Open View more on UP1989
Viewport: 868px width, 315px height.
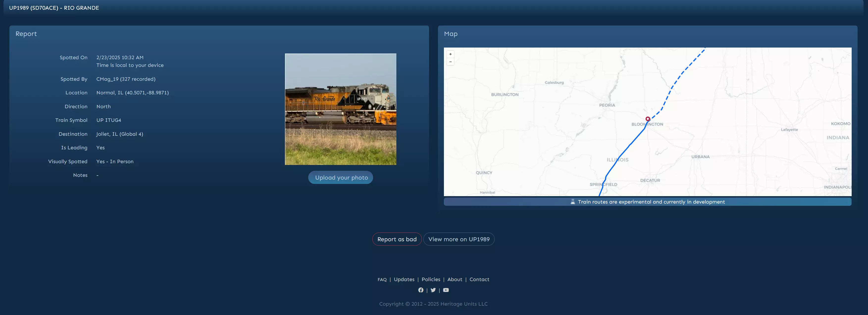(459, 239)
